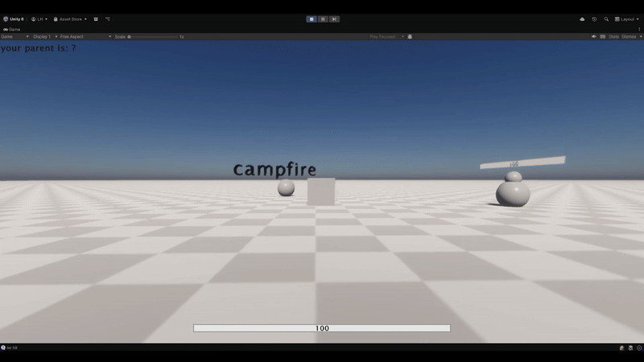Open the Free Aspect ratio dropdown
The width and height of the screenshot is (644, 362).
point(85,36)
